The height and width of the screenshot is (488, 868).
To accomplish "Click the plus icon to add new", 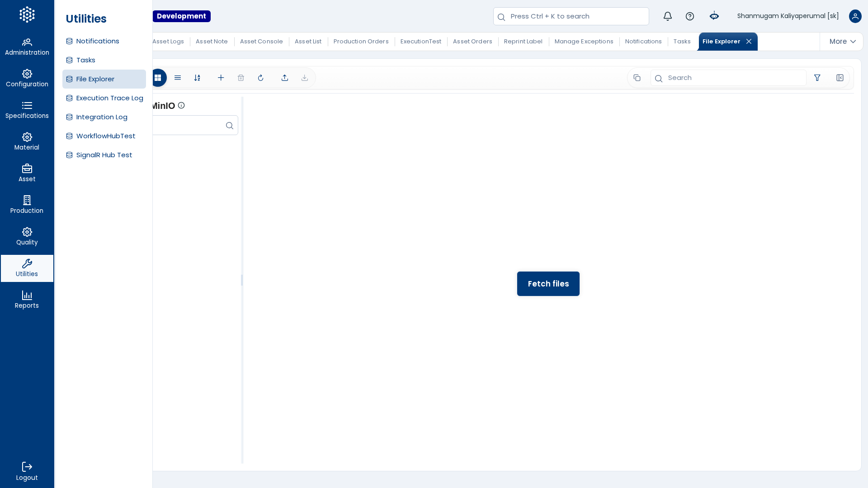I will 221,78.
